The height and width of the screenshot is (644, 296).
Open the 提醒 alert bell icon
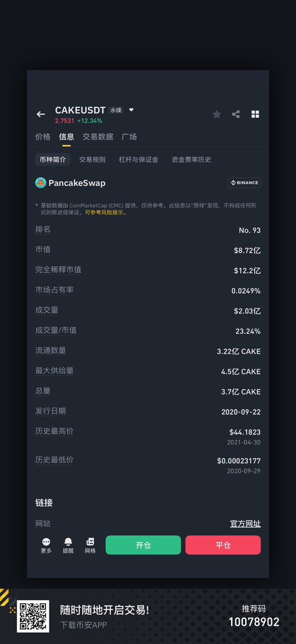click(68, 546)
